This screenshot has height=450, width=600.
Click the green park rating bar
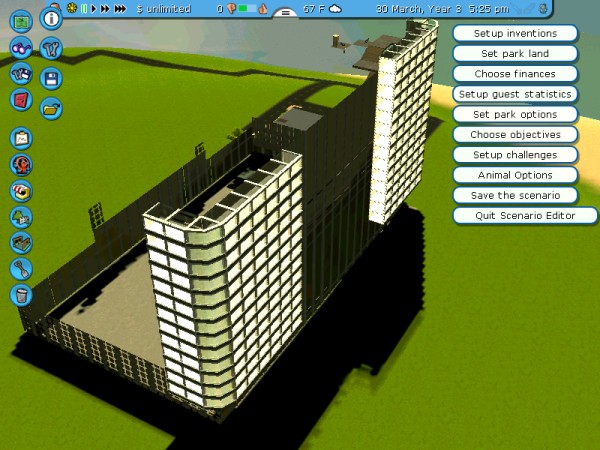[x=247, y=8]
